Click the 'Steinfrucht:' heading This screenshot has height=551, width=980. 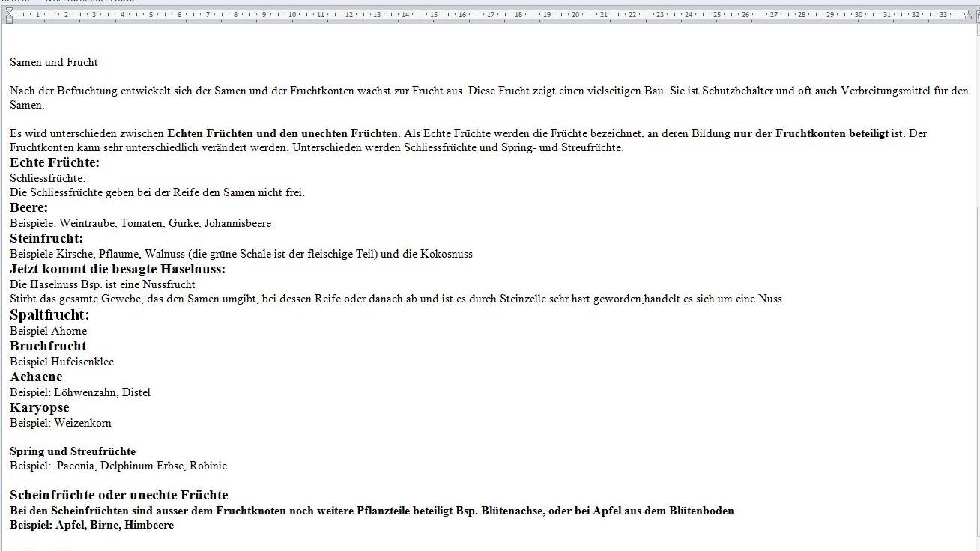[46, 238]
